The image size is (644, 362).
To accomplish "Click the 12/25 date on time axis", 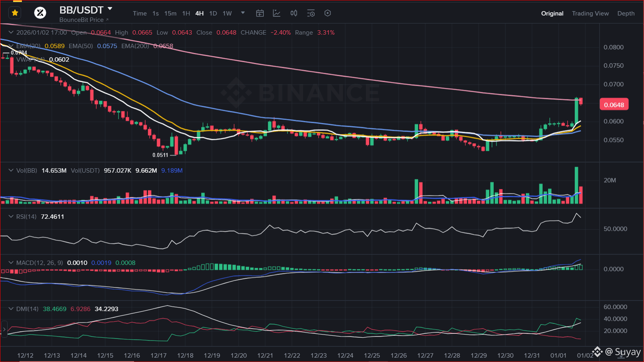I will coord(372,356).
